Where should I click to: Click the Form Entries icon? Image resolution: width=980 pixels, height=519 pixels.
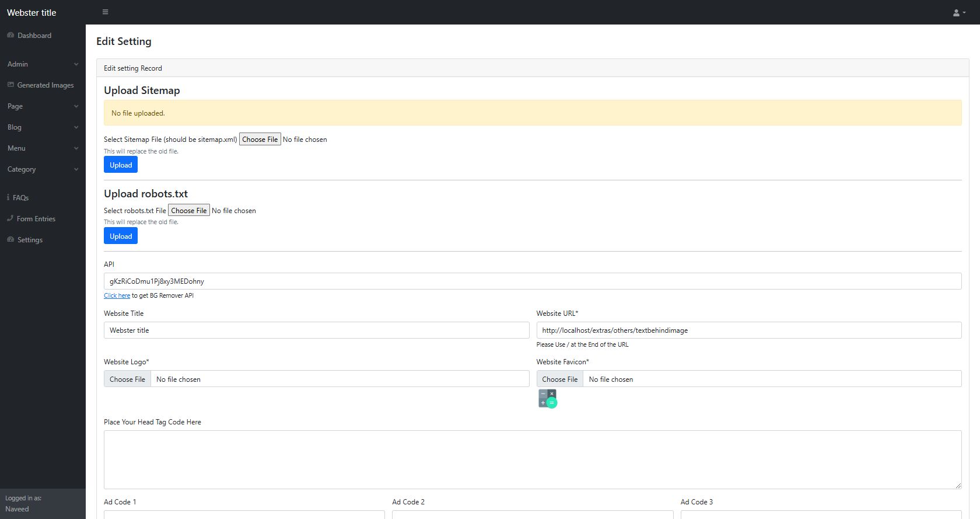pyautogui.click(x=10, y=219)
